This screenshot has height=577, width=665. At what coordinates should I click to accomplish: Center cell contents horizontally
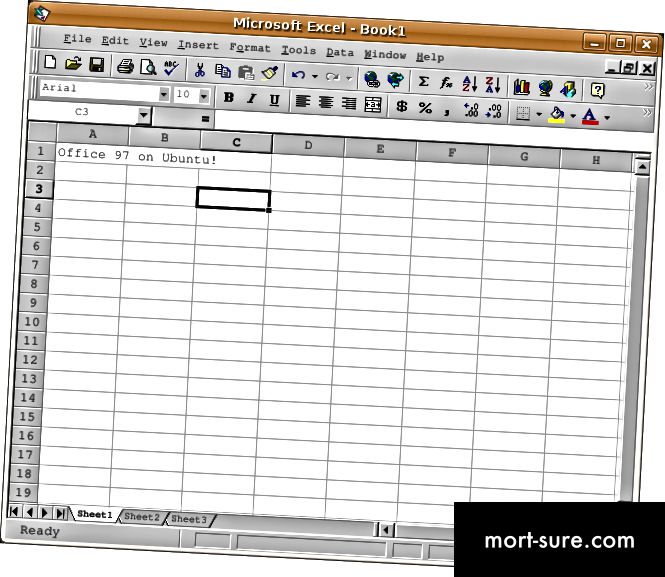pyautogui.click(x=326, y=102)
